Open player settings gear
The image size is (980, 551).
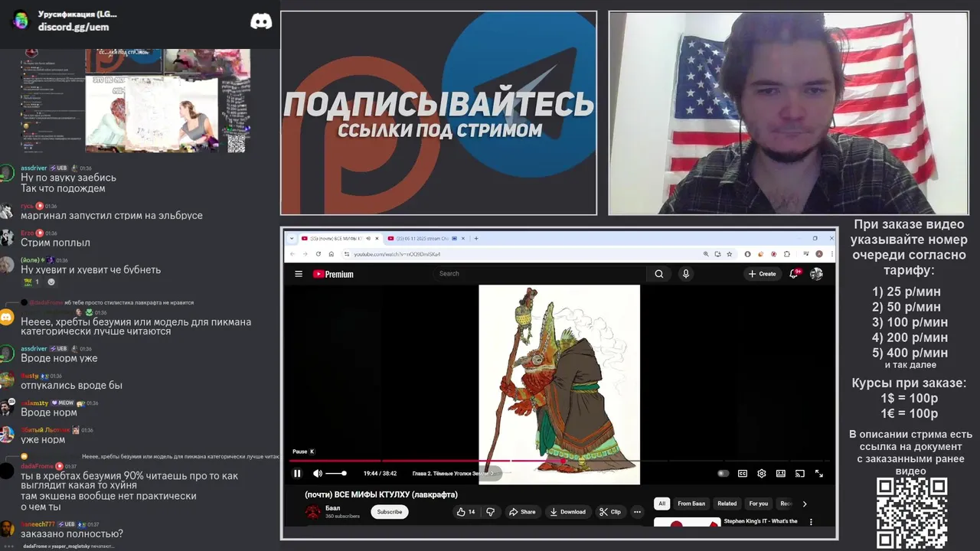coord(762,474)
